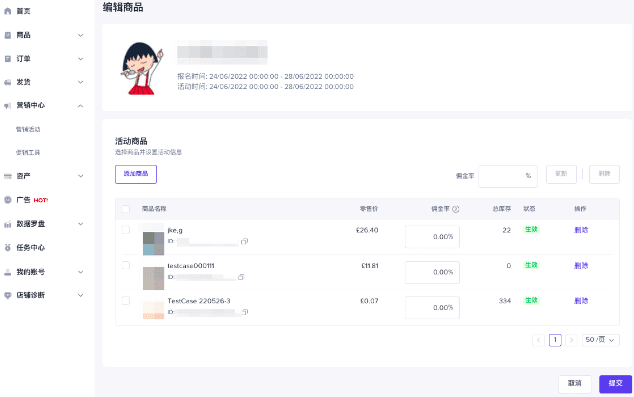This screenshot has height=397, width=634.
Task: Click the 店铺诊断 shield icon
Action: (x=7, y=296)
